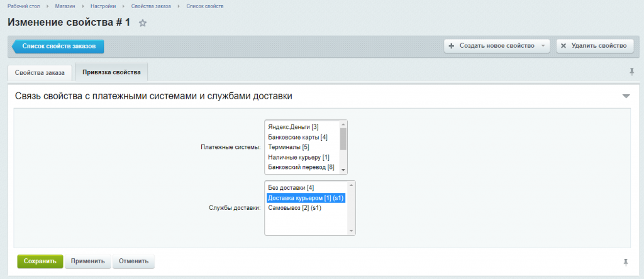Open the Создать новое свойство dropdown arrow
Image resolution: width=644 pixels, height=279 pixels.
point(542,46)
